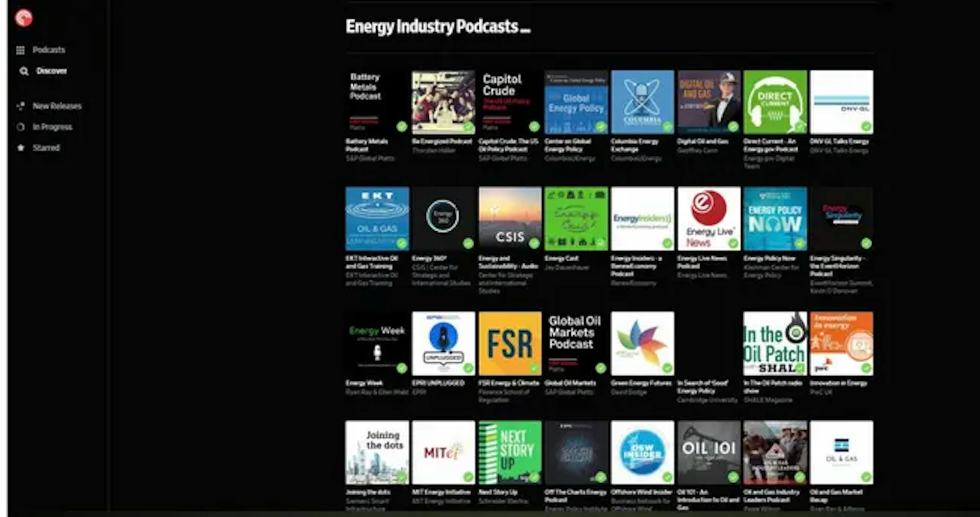Open Energy Policy Now artwork

(x=775, y=219)
